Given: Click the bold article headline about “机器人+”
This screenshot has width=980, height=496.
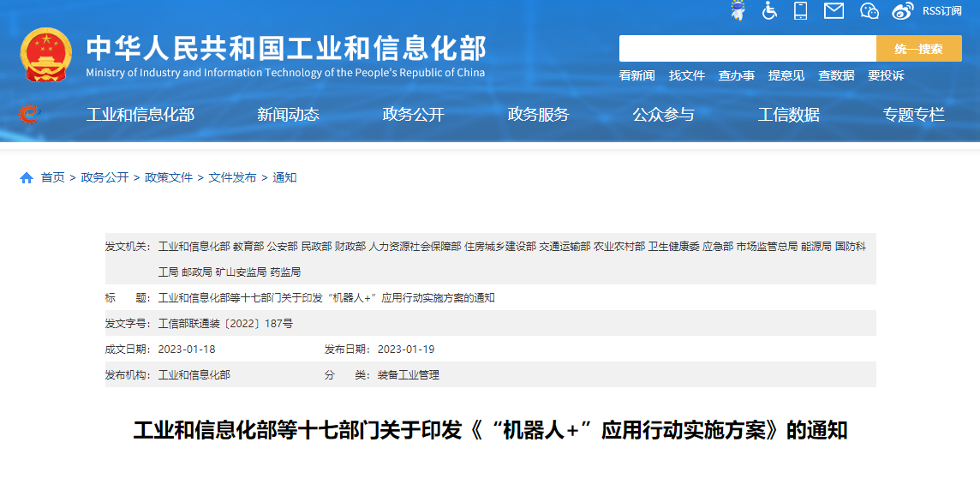Looking at the screenshot, I should click(x=491, y=430).
